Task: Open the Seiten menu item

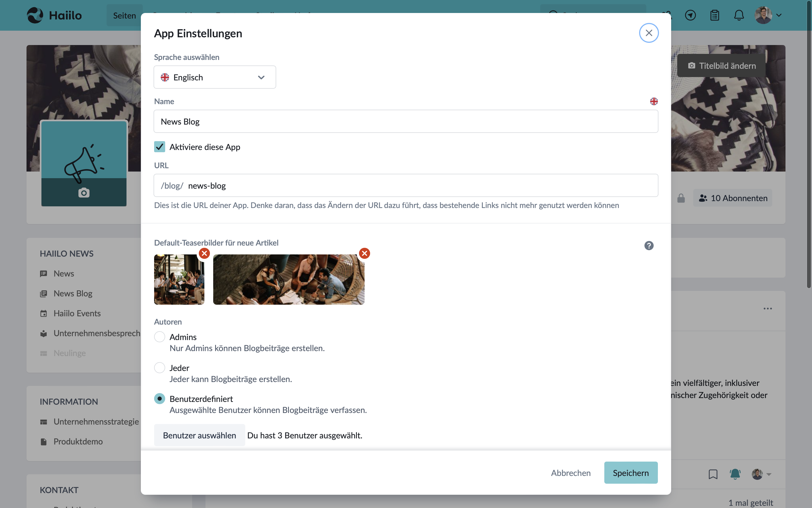Action: (x=124, y=15)
